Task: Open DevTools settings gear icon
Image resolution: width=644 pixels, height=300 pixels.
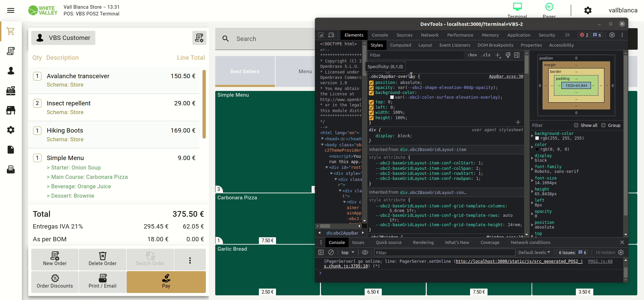Action: (612, 35)
